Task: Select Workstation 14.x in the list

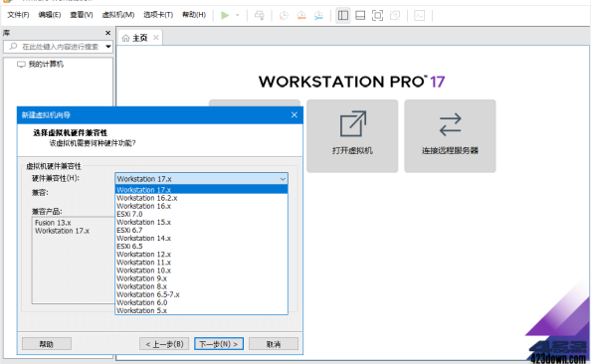Action: (x=201, y=238)
